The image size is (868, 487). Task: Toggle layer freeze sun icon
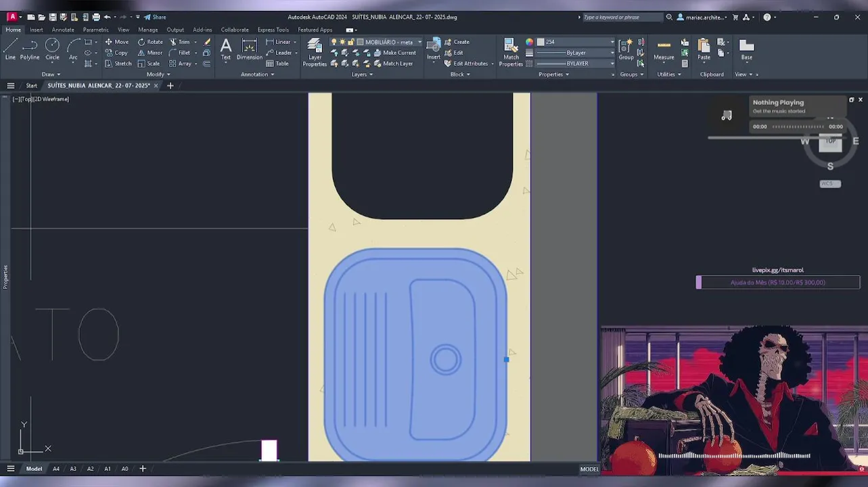point(342,42)
